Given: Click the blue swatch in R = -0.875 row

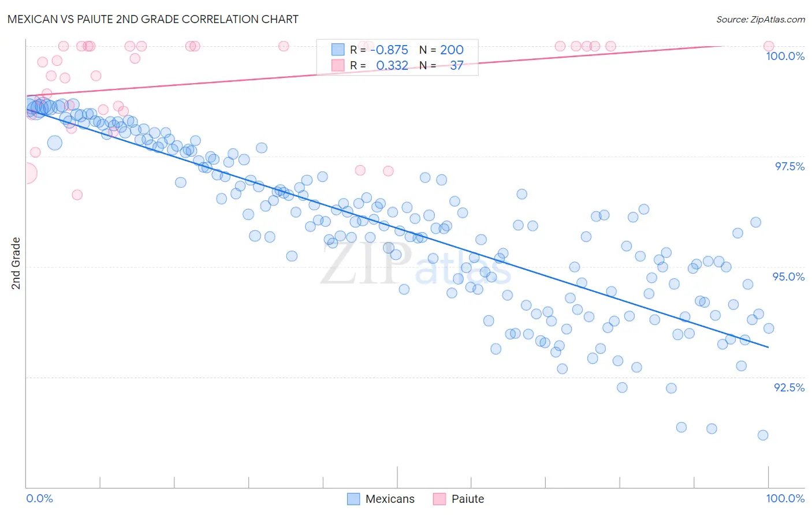Looking at the screenshot, I should (338, 50).
